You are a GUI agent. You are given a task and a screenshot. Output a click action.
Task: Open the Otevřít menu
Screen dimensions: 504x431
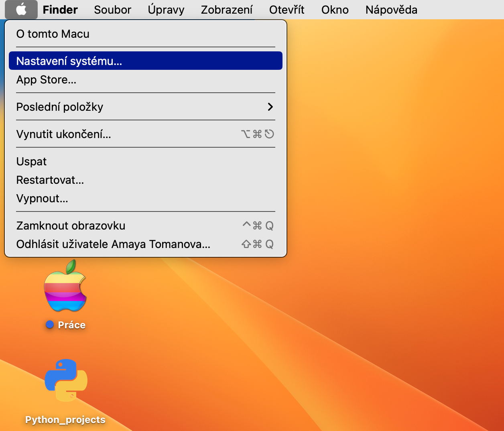pos(287,9)
